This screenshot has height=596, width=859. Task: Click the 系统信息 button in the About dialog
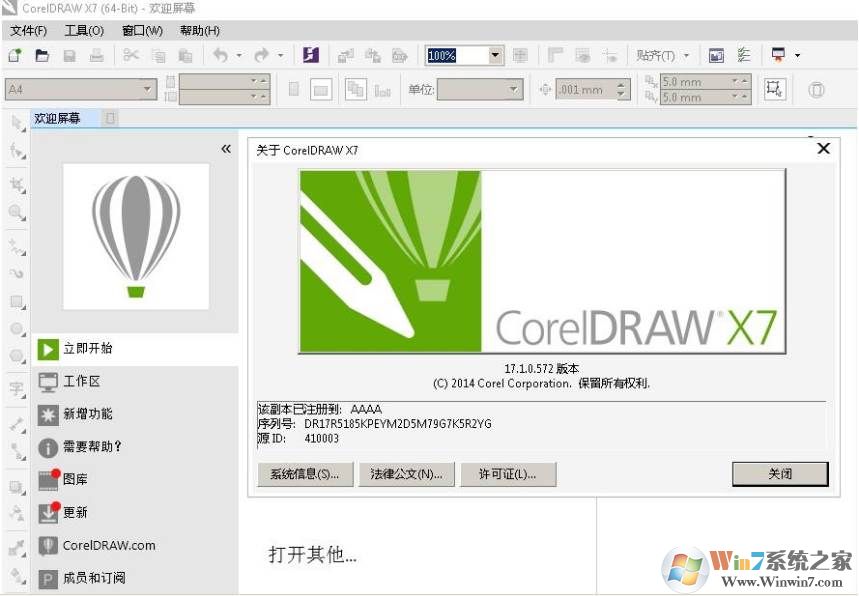(304, 474)
